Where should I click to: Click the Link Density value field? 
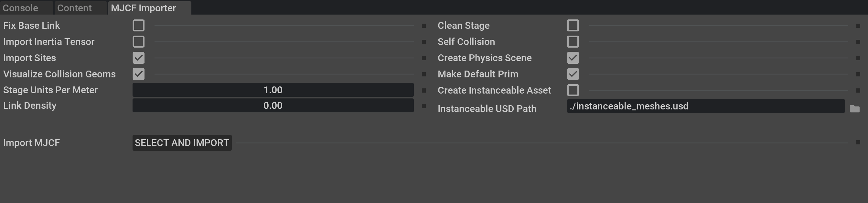[x=273, y=105]
